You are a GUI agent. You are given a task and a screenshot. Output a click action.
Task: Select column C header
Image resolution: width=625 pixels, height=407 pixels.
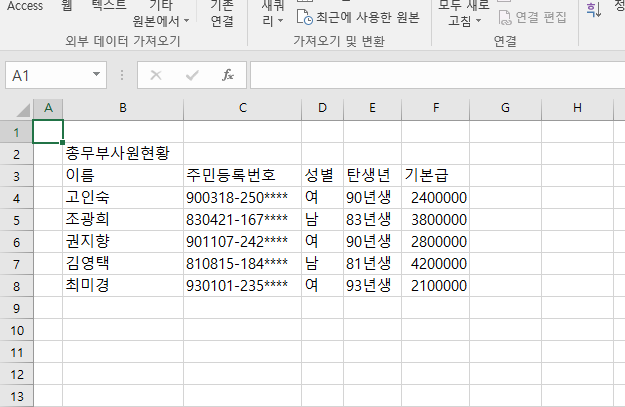243,108
